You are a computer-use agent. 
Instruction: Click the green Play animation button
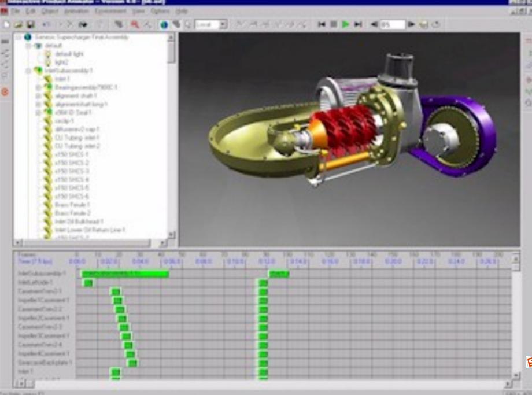coord(346,24)
